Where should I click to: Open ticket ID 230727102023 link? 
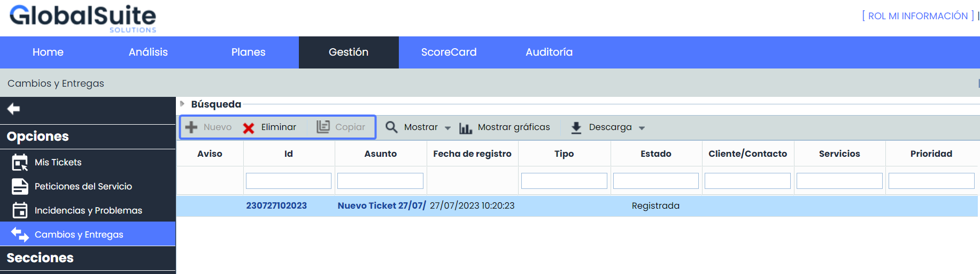point(276,205)
